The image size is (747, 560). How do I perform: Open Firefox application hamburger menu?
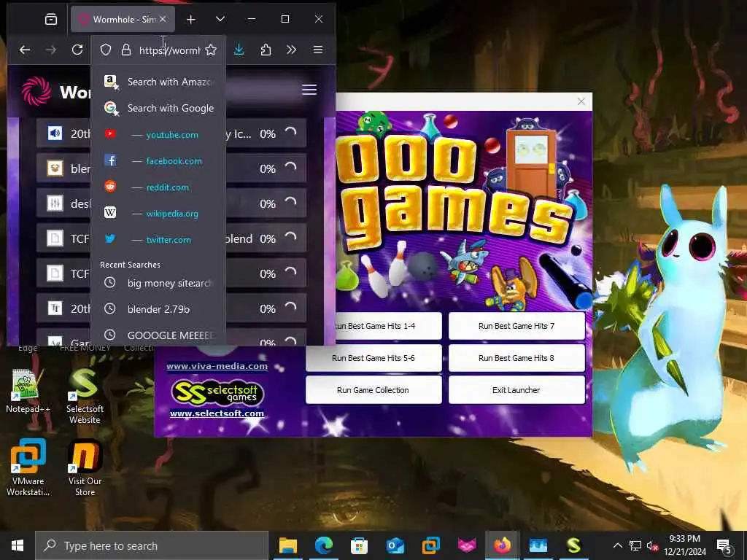[318, 50]
